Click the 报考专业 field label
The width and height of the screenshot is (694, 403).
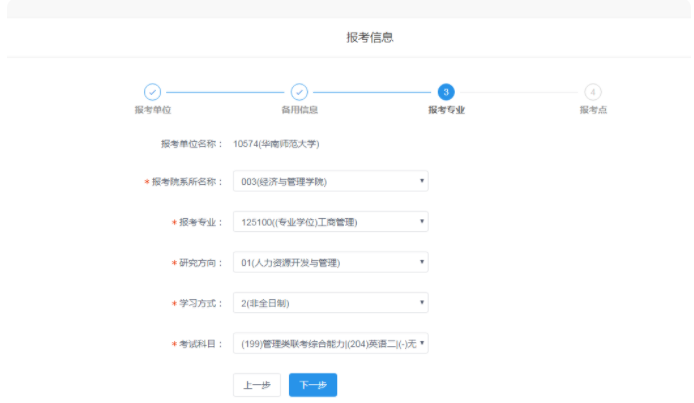pyautogui.click(x=201, y=222)
